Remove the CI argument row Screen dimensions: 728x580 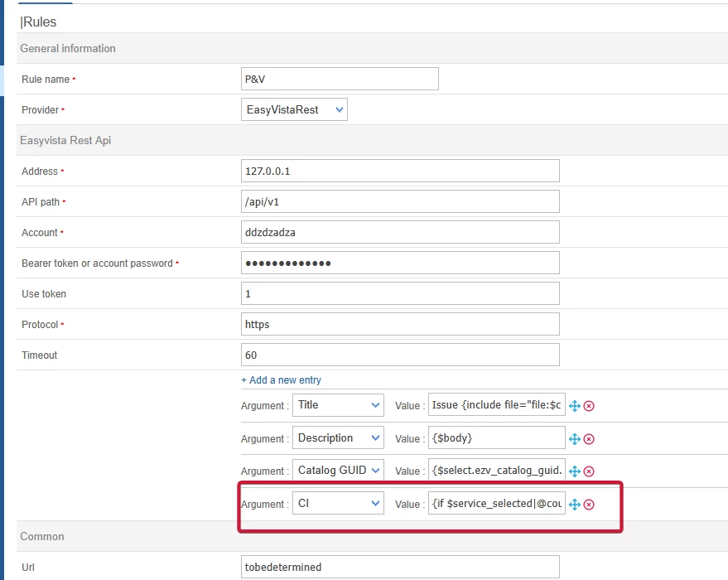click(589, 505)
